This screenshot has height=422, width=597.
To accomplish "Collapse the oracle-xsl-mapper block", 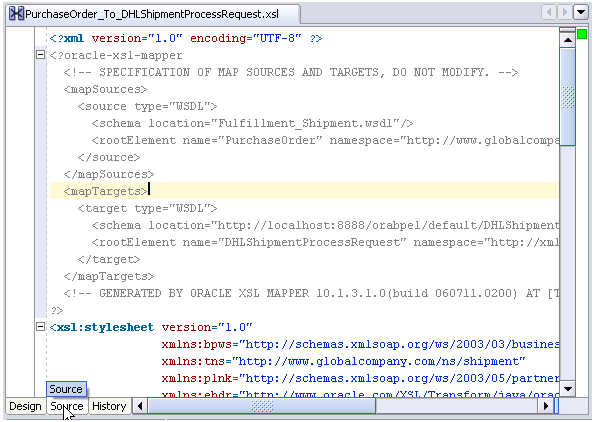I will click(40, 55).
